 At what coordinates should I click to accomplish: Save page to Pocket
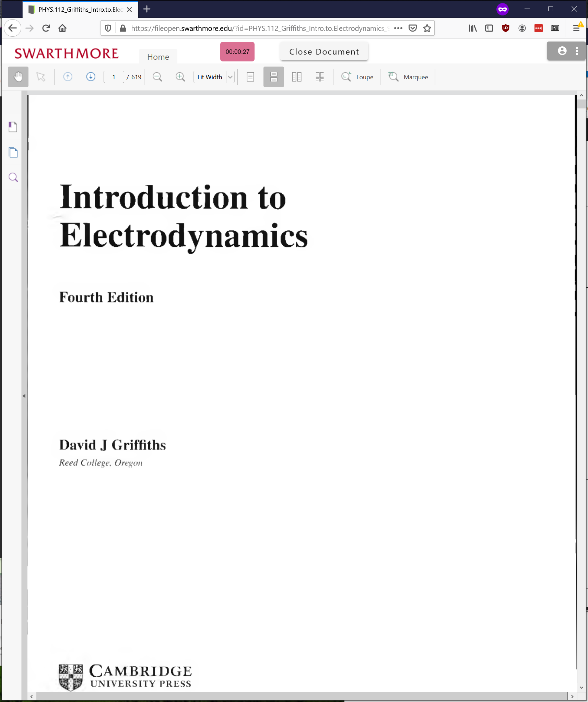click(x=413, y=28)
